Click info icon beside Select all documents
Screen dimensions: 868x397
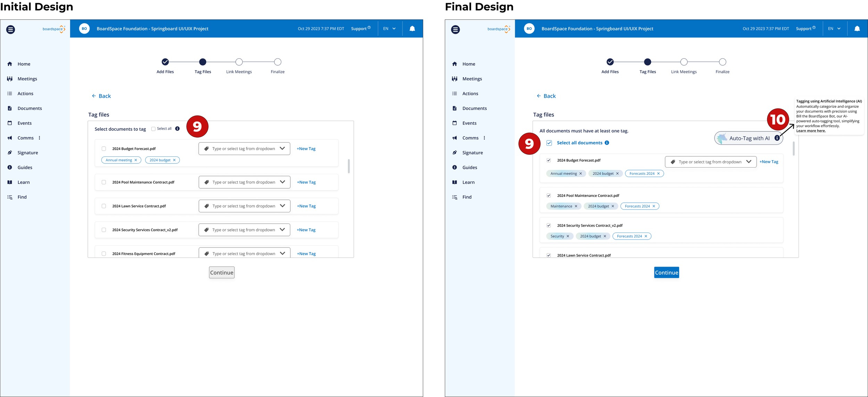[607, 143]
